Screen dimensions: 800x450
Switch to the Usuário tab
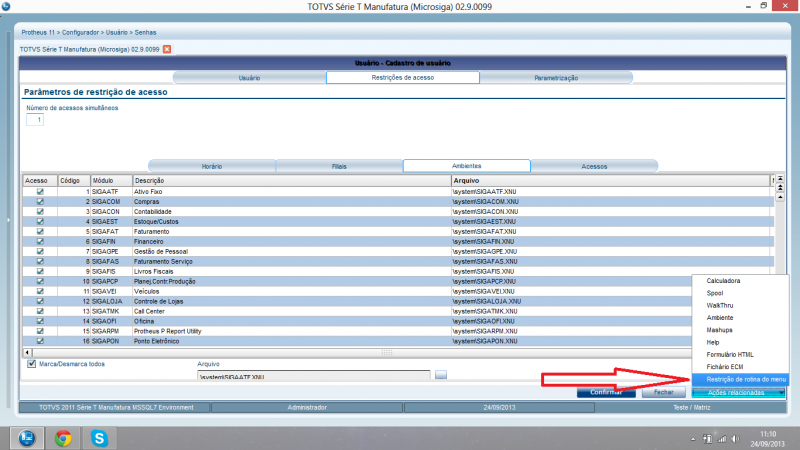(249, 78)
